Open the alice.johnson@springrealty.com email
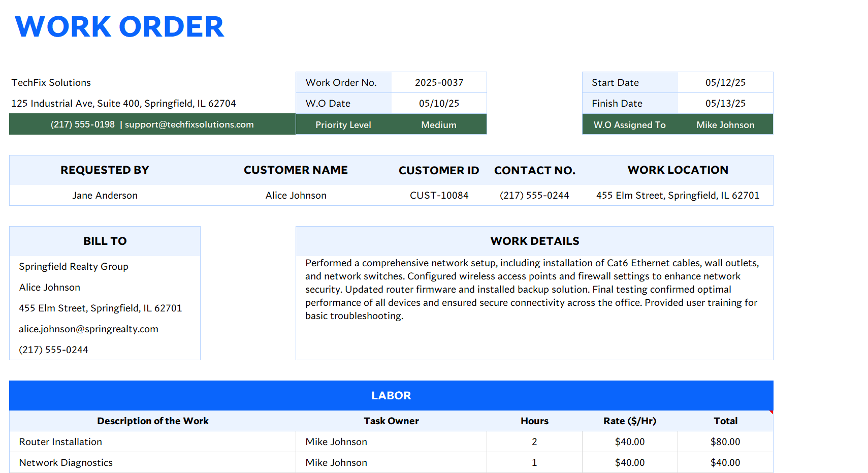868x473 pixels. pyautogui.click(x=89, y=329)
